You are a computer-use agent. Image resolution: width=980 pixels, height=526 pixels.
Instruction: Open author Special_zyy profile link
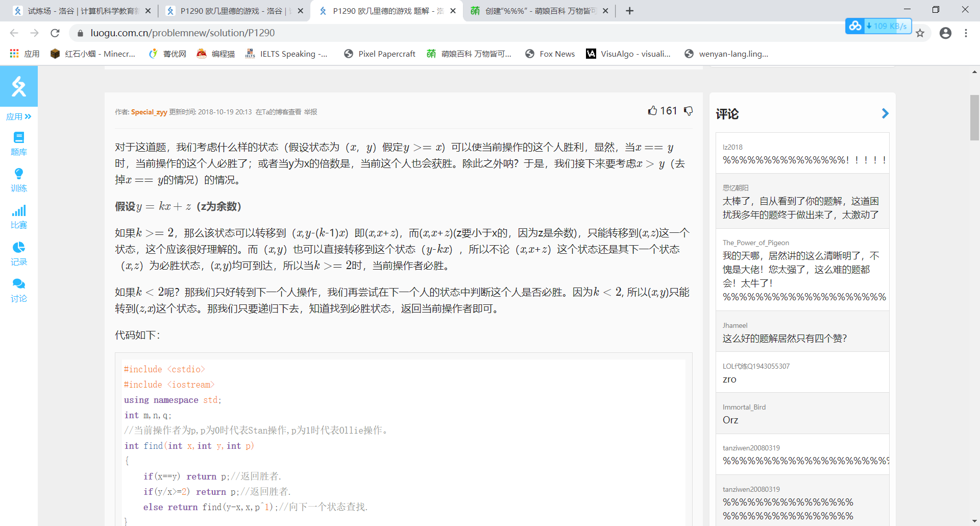(x=149, y=112)
